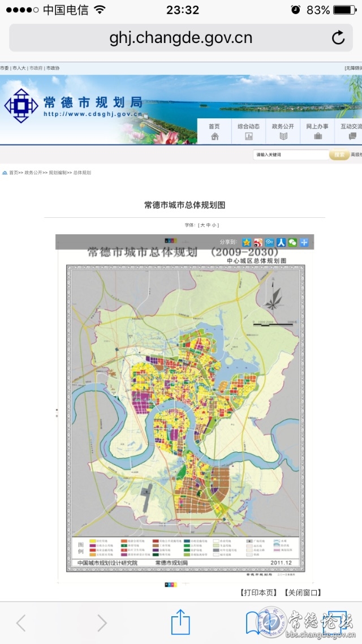The image size is (362, 644).
Task: Reload the page in Safari
Action: [338, 38]
